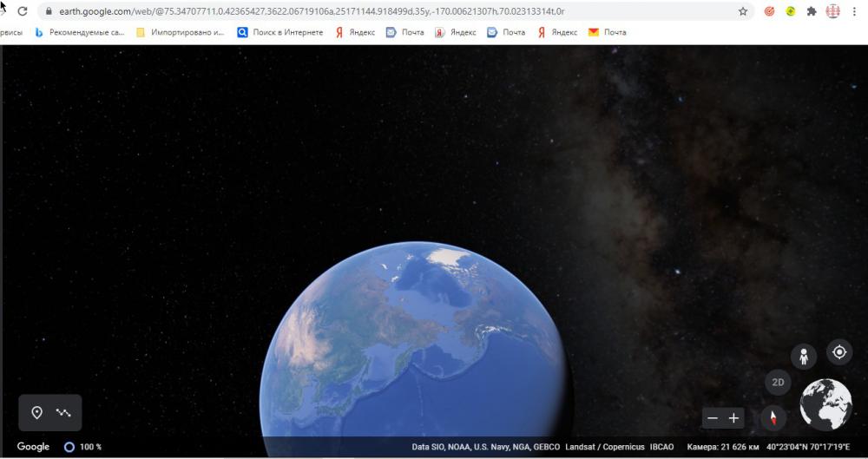Viewport: 868px width, 459px height.
Task: Click the 'Камера: 21 626 км' altitude readout
Action: 723,447
